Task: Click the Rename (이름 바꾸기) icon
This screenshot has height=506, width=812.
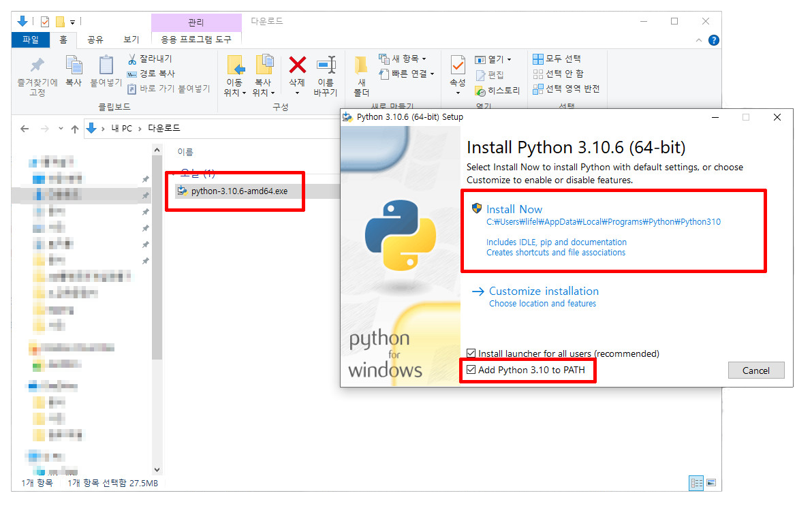Action: click(326, 65)
